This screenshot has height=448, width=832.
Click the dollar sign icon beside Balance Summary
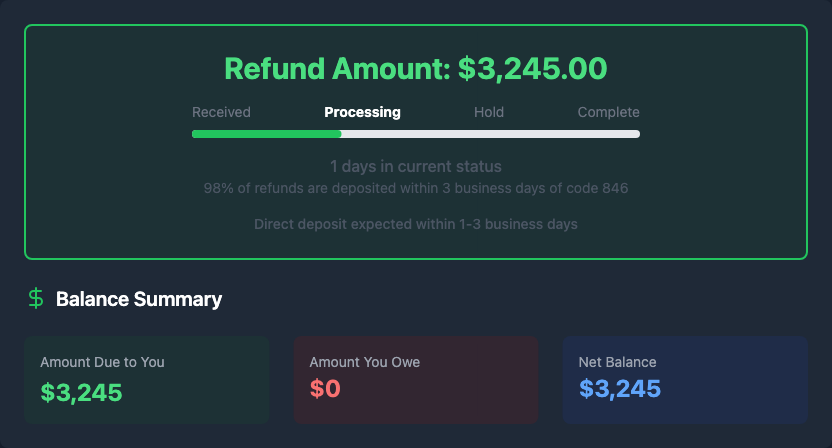click(x=36, y=298)
